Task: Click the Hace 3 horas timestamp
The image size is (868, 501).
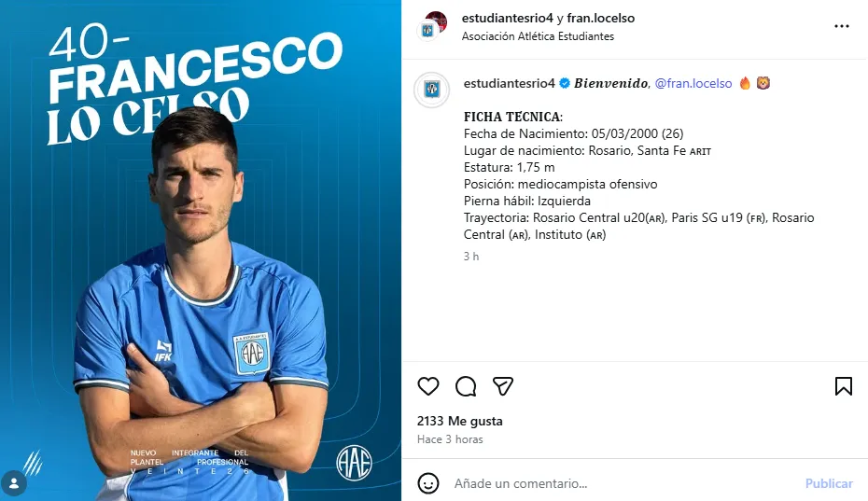Action: pyautogui.click(x=450, y=439)
